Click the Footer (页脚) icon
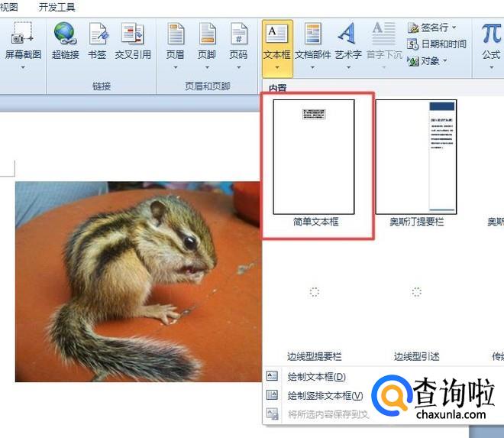The image size is (504, 438). 207,33
